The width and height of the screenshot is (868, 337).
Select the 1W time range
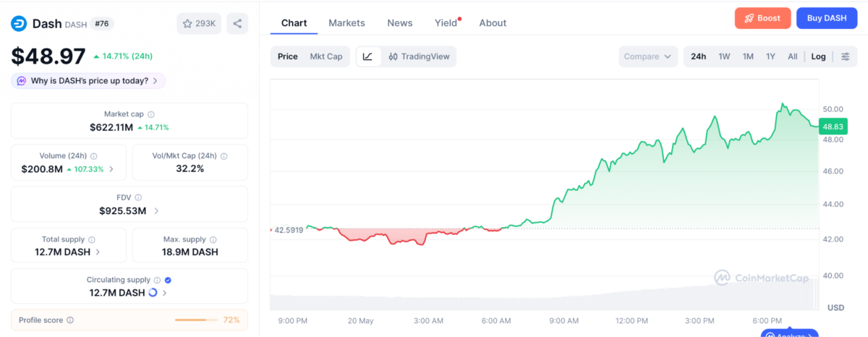pos(724,56)
